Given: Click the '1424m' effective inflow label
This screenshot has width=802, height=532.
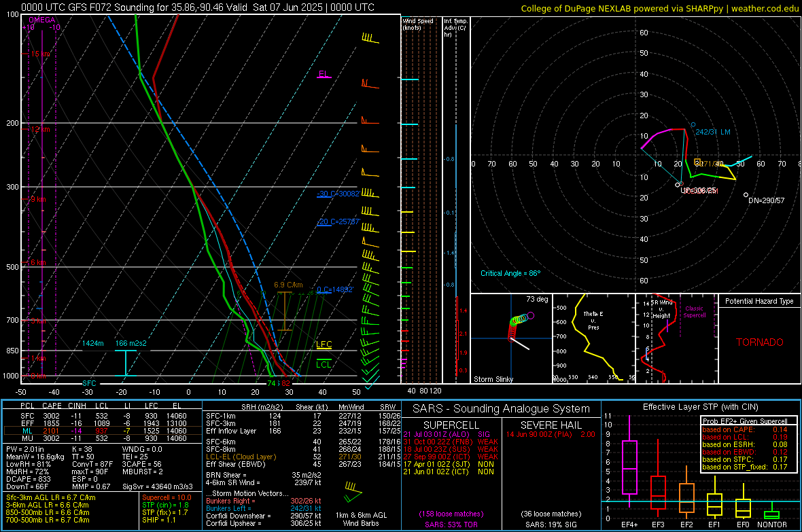Looking at the screenshot, I should click(x=92, y=343).
